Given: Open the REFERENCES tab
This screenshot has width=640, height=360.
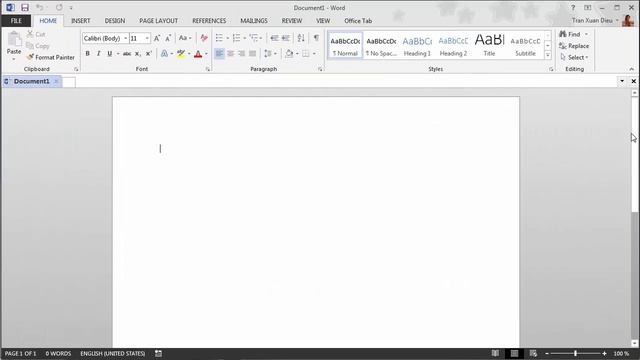Looking at the screenshot, I should [x=209, y=21].
